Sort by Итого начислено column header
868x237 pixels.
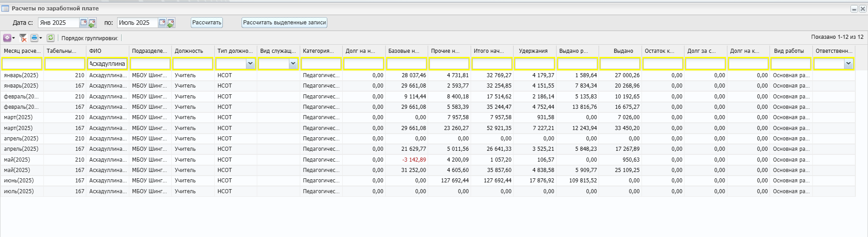(x=492, y=51)
